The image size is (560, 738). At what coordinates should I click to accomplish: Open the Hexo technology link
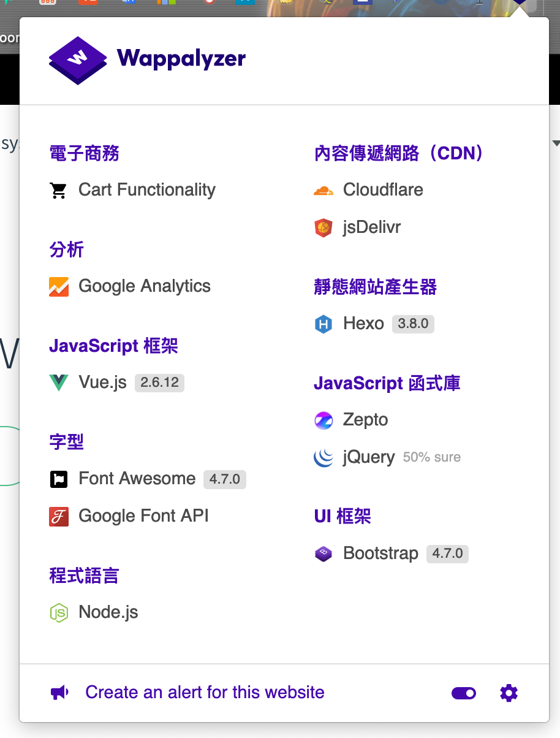pyautogui.click(x=363, y=324)
